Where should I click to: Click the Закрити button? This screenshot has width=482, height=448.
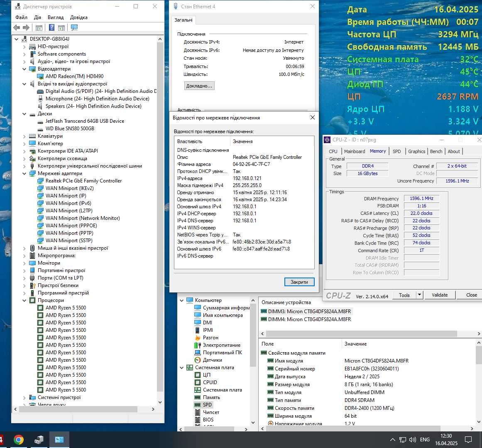pos(299,282)
